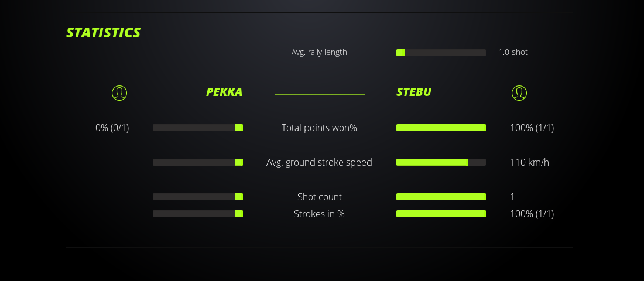
Task: Select the PEKKA player name
Action: click(x=224, y=92)
